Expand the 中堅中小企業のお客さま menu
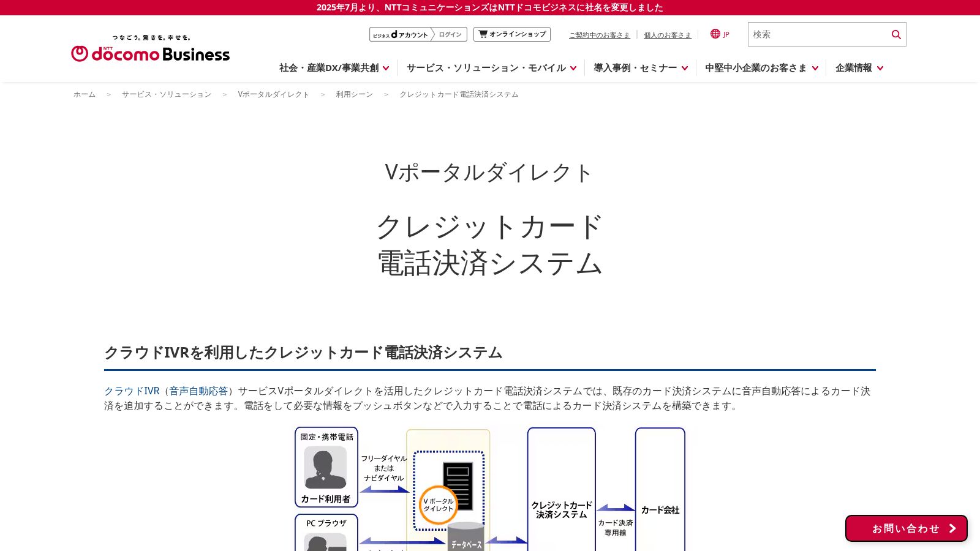 coord(761,68)
